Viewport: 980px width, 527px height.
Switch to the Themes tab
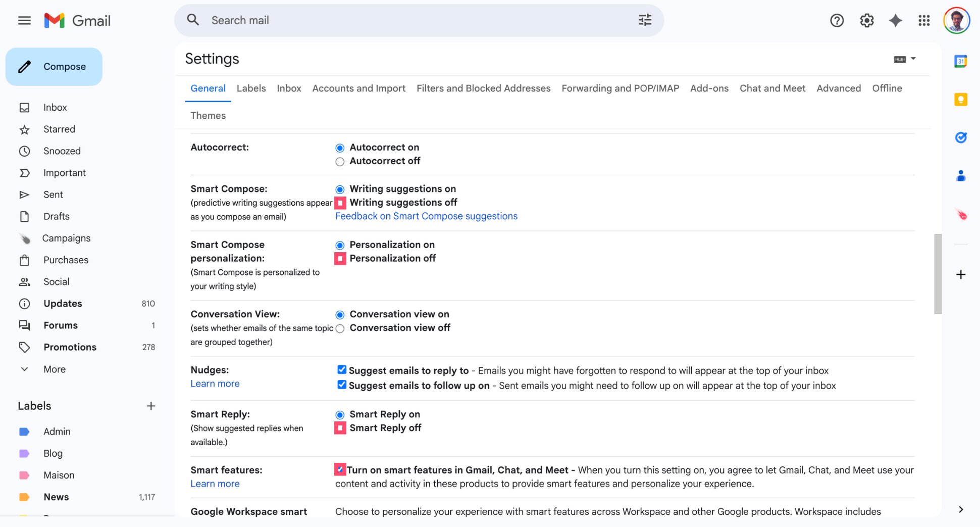(x=208, y=116)
